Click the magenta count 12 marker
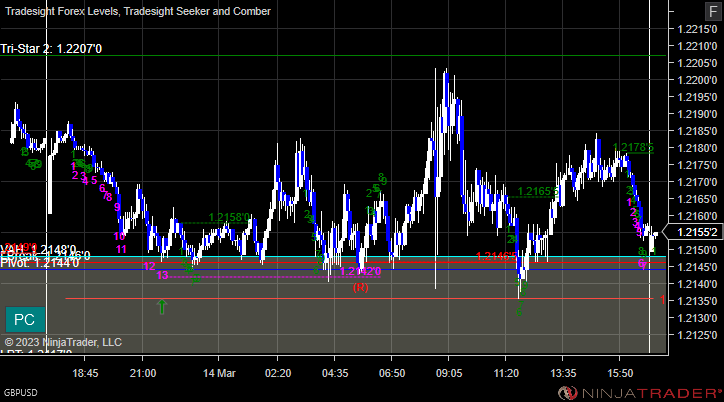Screen dimensions: 724x402 149,266
